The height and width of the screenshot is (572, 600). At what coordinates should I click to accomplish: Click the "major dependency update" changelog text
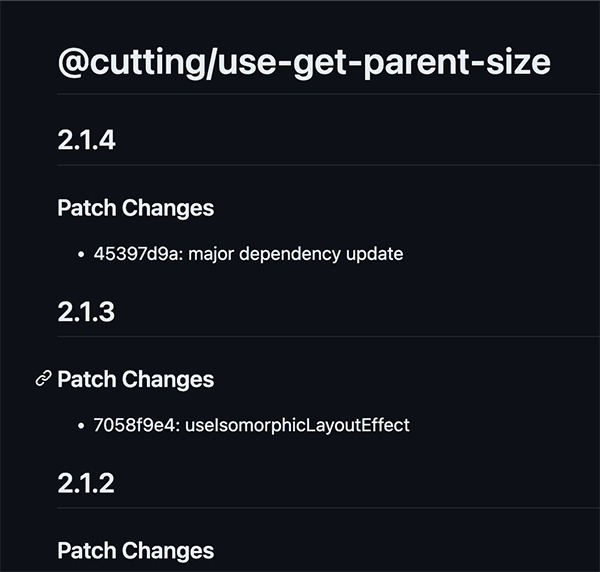(x=296, y=254)
